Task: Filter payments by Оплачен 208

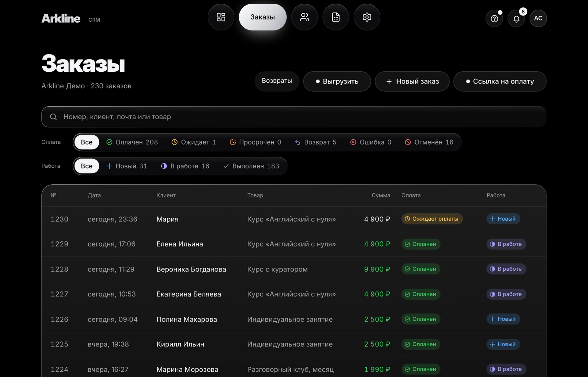Action: point(132,142)
